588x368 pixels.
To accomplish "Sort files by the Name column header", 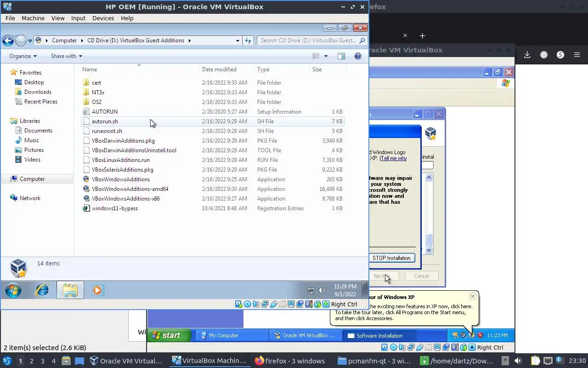I will (x=90, y=69).
